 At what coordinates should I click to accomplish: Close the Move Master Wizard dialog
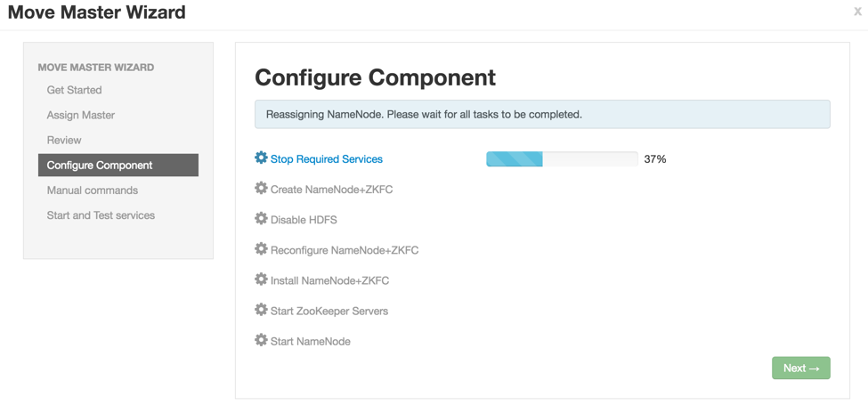pos(857,12)
